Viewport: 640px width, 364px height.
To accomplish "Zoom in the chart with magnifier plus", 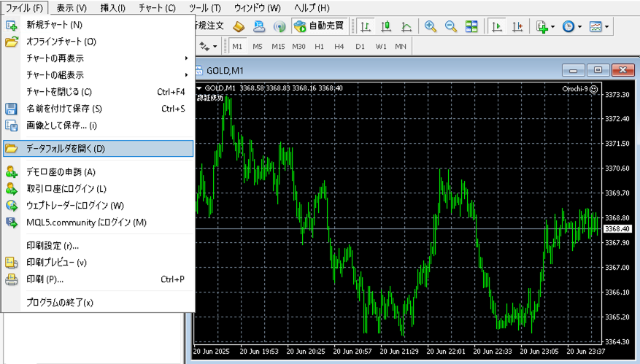I will (x=431, y=26).
